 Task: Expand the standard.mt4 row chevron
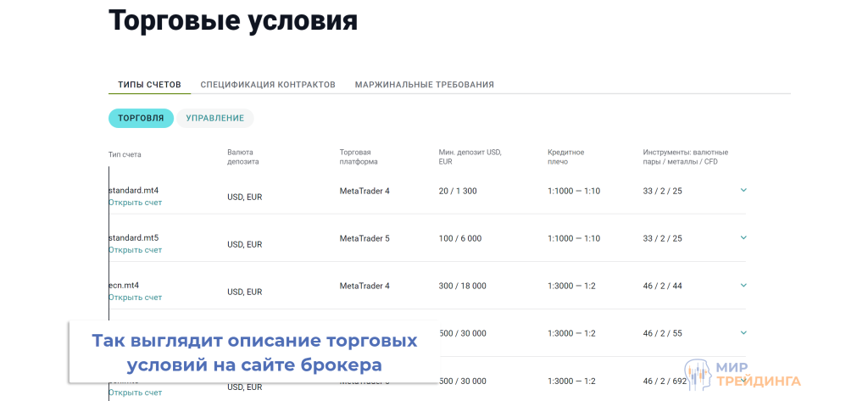[743, 190]
